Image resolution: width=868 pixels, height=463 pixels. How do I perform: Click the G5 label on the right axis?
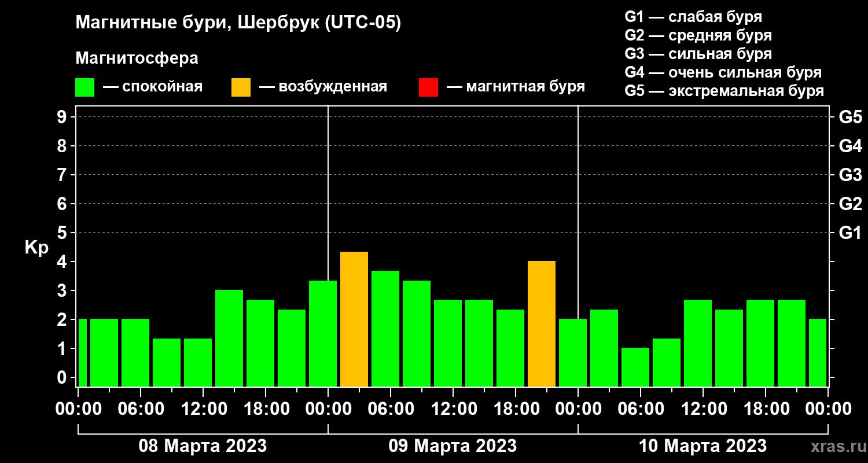pyautogui.click(x=850, y=117)
